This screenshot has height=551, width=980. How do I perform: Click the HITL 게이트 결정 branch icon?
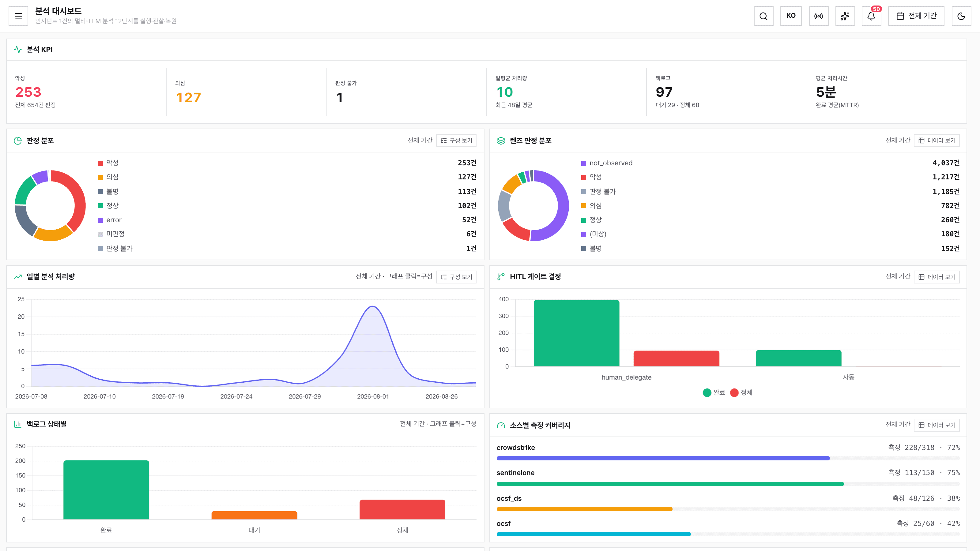click(x=501, y=277)
